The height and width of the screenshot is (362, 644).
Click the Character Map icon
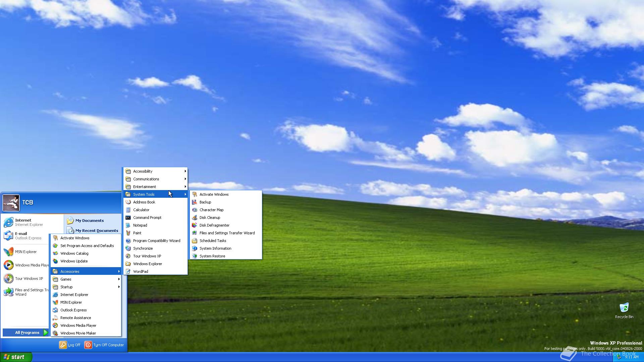pyautogui.click(x=194, y=210)
